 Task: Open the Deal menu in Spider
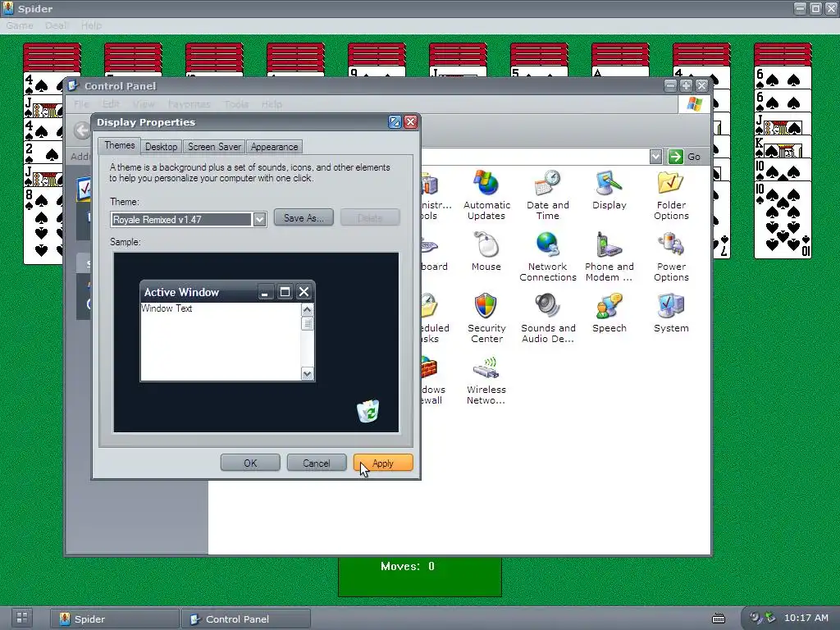(56, 25)
